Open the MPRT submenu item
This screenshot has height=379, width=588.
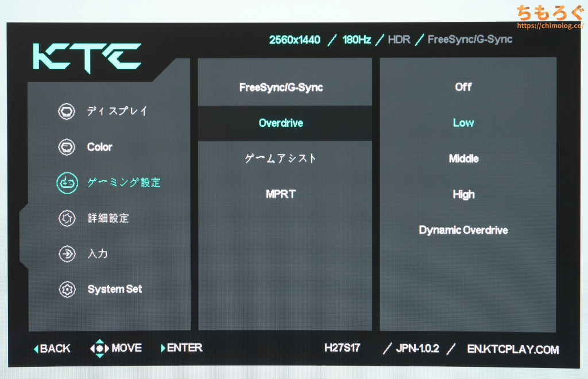281,194
